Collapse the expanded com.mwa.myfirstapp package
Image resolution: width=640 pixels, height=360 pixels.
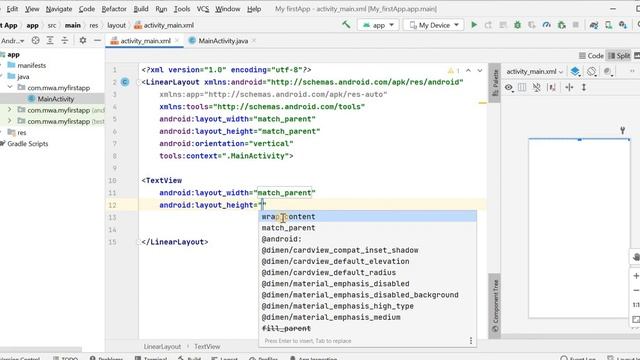coord(10,87)
